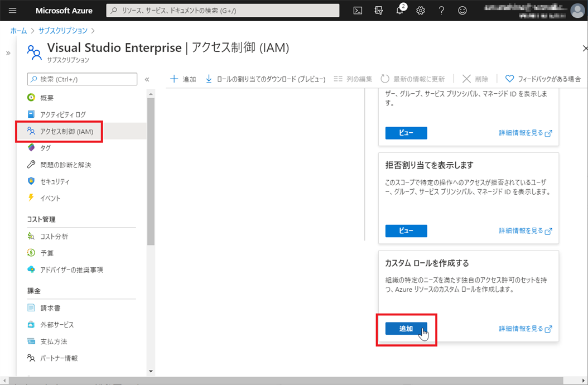
Task: Click the horizontal scrollbar at bottom
Action: click(286, 381)
